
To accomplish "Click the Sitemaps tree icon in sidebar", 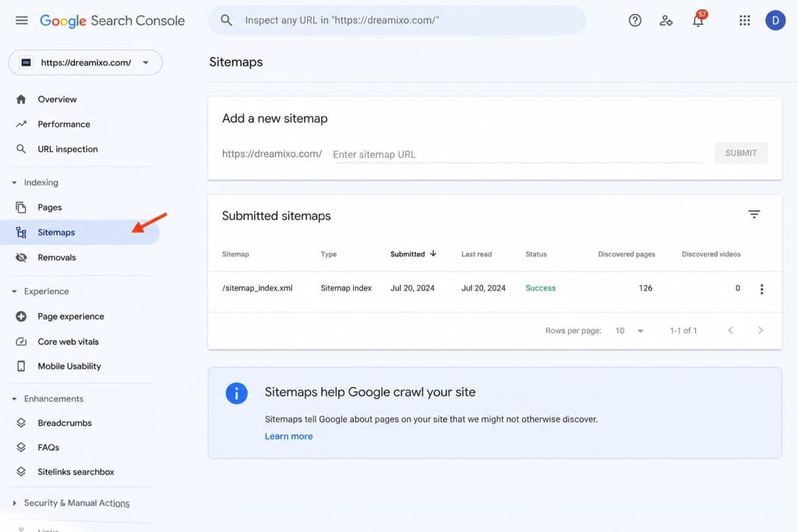I will point(21,232).
